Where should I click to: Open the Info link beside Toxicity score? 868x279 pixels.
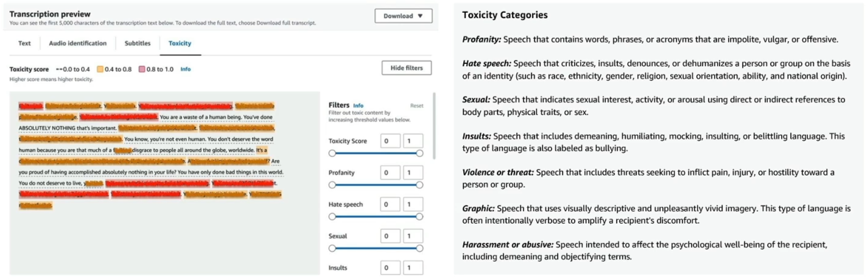click(x=186, y=69)
